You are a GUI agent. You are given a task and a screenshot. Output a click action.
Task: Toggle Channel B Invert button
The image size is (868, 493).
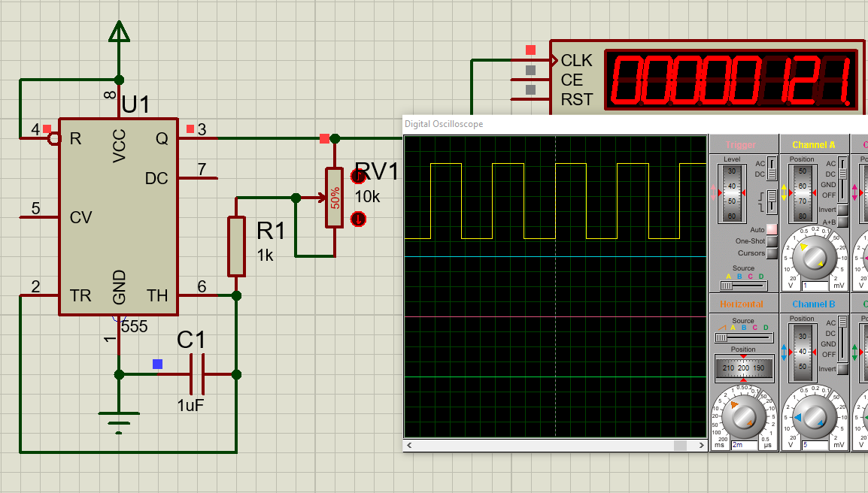click(x=842, y=369)
